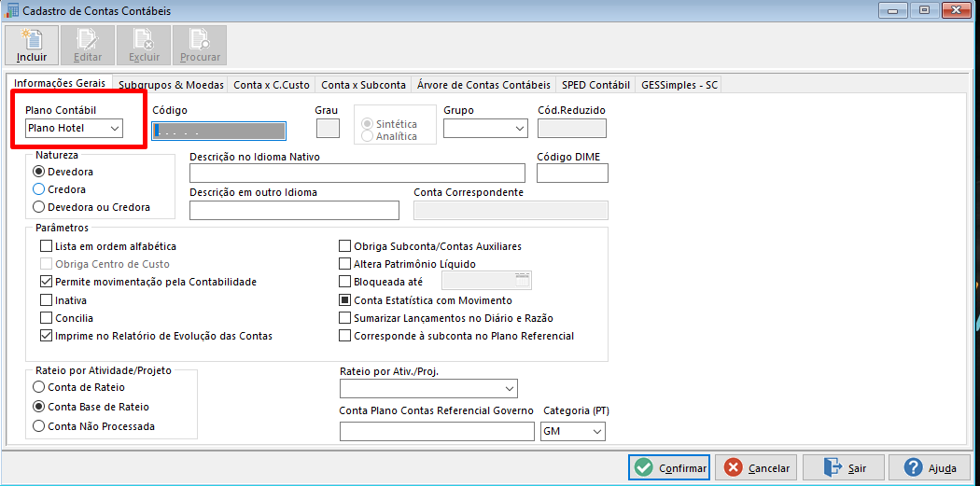The height and width of the screenshot is (486, 980).
Task: Open Ajuda help button
Action: (931, 467)
